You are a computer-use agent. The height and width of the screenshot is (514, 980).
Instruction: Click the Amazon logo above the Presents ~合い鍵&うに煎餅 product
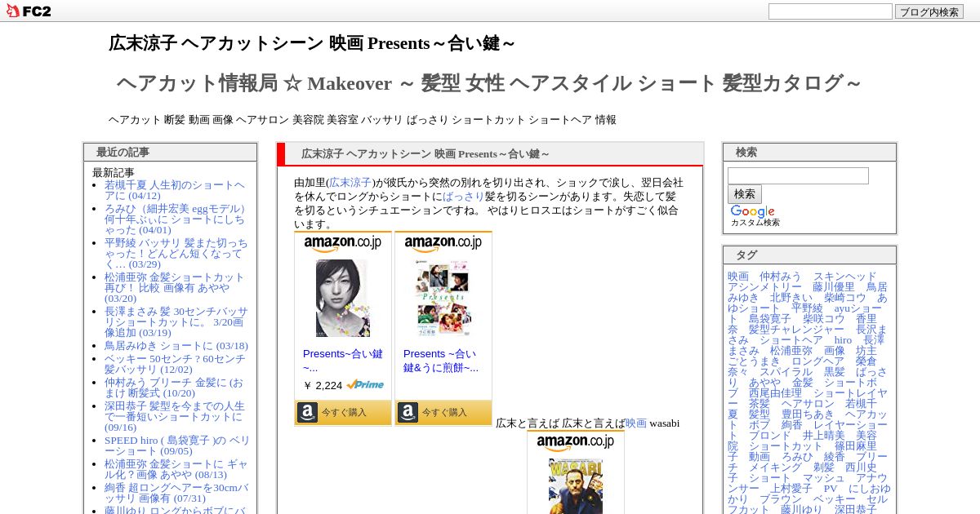(x=443, y=244)
